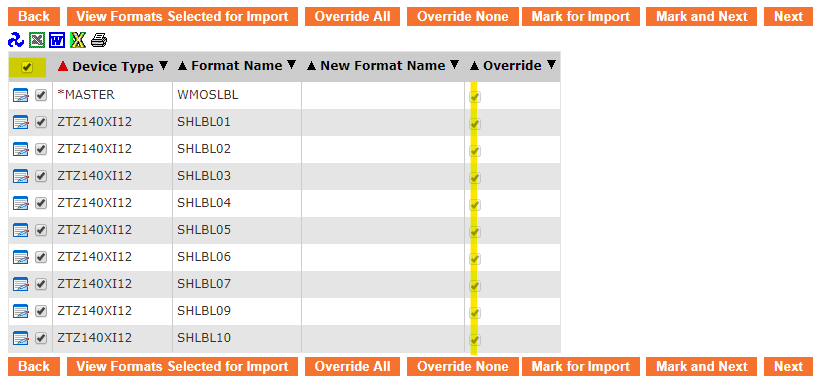
Task: Uncheck the selection box for SHLBL09
Action: (x=41, y=311)
